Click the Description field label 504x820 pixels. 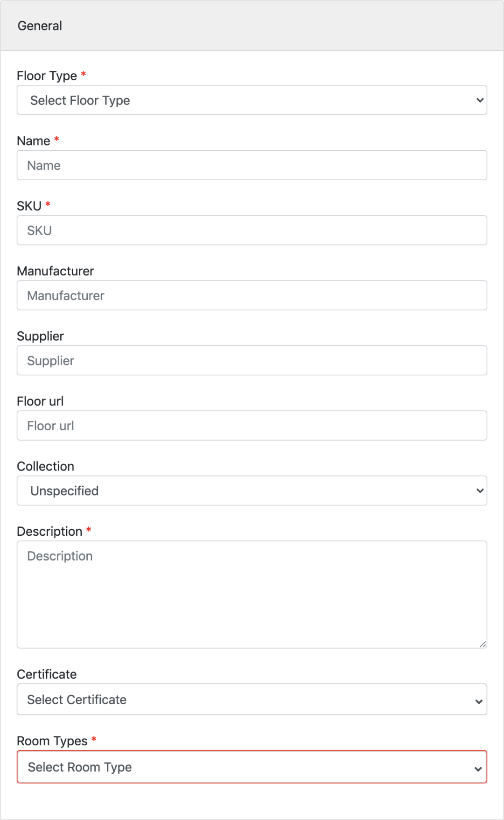[49, 532]
